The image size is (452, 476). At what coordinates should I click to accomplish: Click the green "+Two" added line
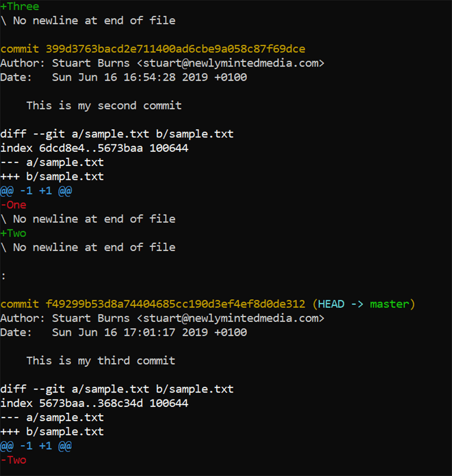click(x=13, y=233)
